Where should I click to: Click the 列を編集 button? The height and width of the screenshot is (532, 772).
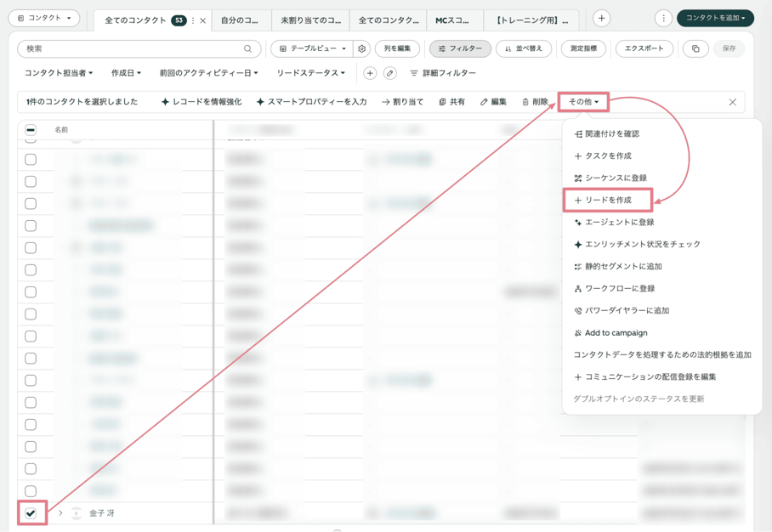(x=397, y=48)
